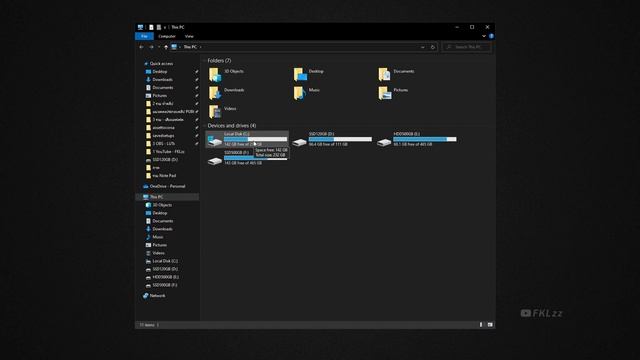640x360 pixels.
Task: Click the Forward navigation arrow
Action: pos(151,47)
